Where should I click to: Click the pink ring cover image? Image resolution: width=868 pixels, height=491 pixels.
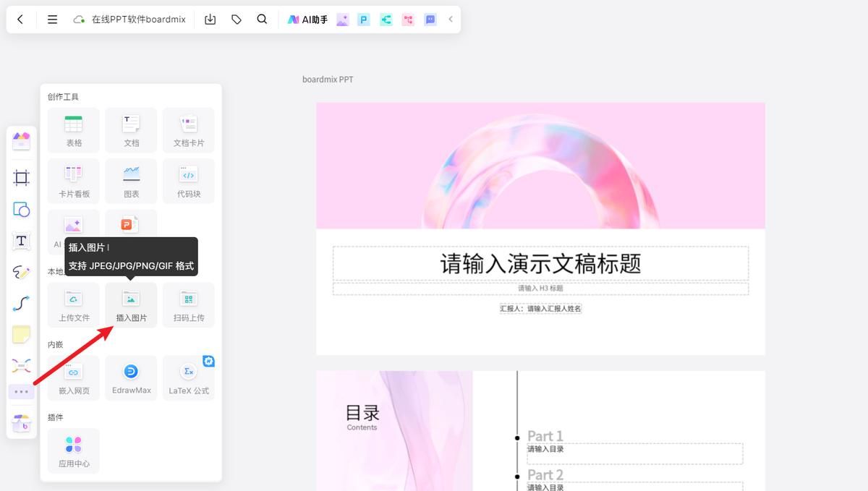(x=540, y=166)
